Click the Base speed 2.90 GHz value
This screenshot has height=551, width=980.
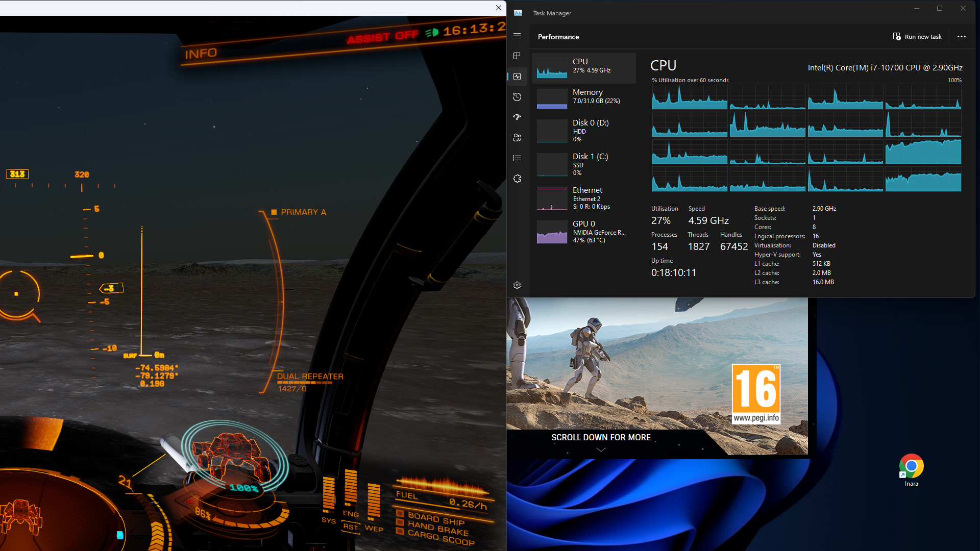pos(824,209)
